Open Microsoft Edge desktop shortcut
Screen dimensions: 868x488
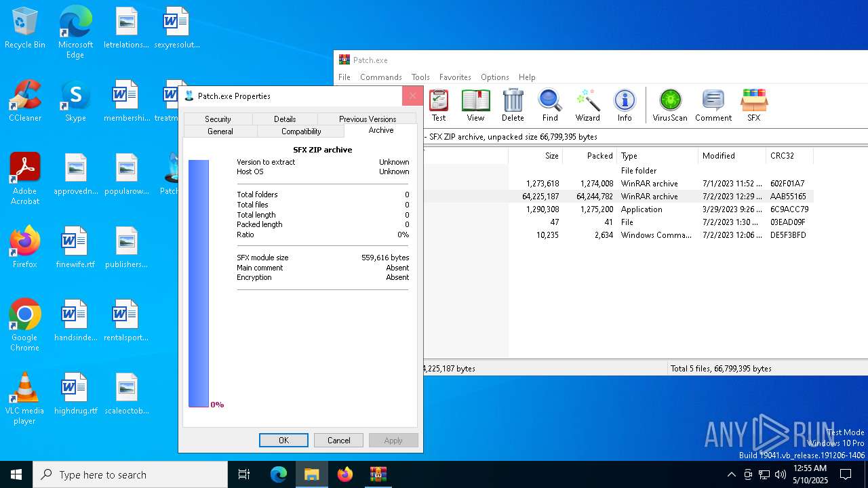pyautogui.click(x=75, y=33)
